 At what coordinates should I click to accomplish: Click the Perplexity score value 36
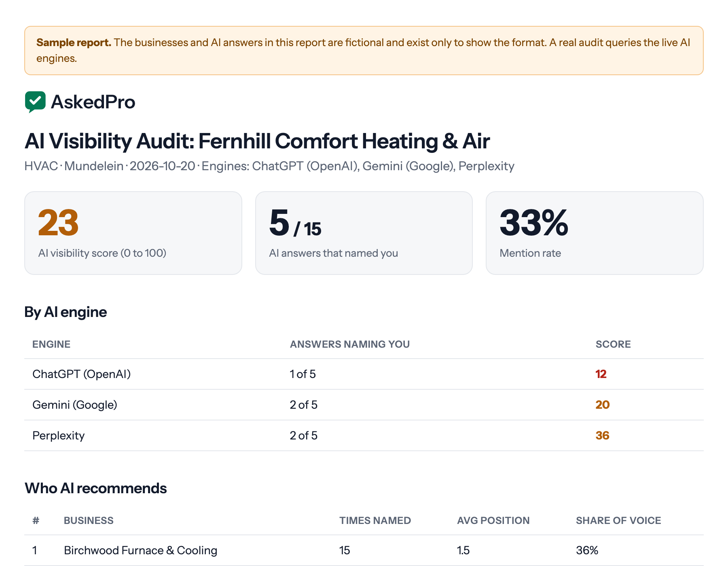pos(603,435)
